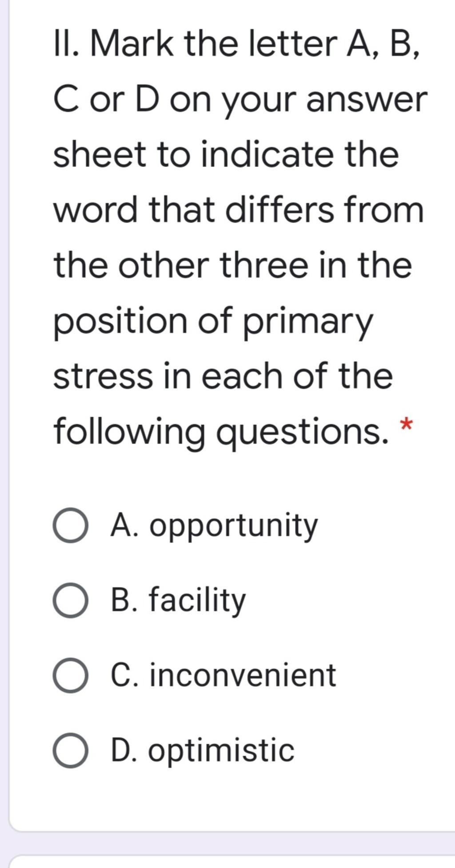Click the 'sheet to indicate the' line

[x=226, y=155]
